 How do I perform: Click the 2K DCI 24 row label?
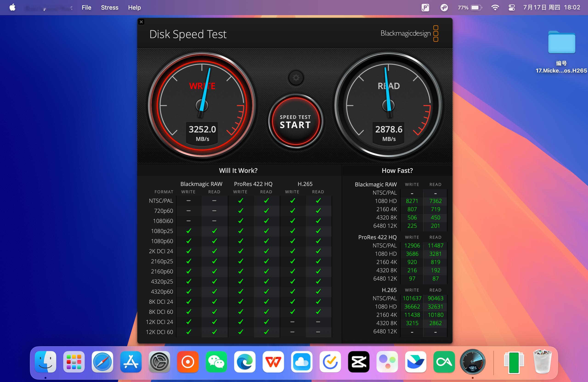tap(161, 251)
